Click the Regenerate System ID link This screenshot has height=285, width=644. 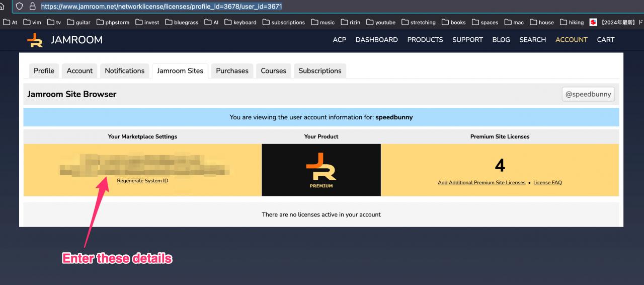(142, 181)
